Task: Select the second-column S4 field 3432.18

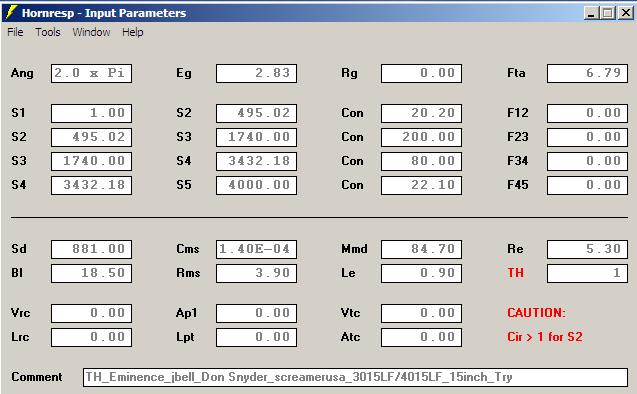Action: click(x=256, y=161)
